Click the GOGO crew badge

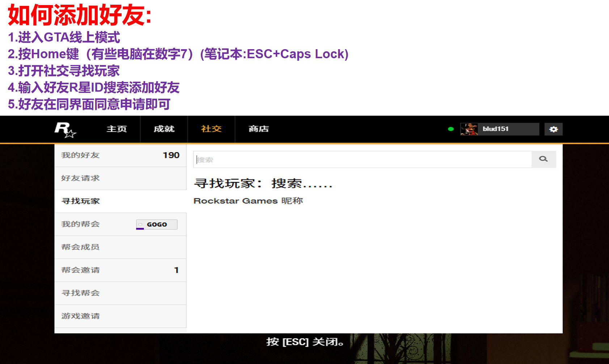[x=157, y=224]
